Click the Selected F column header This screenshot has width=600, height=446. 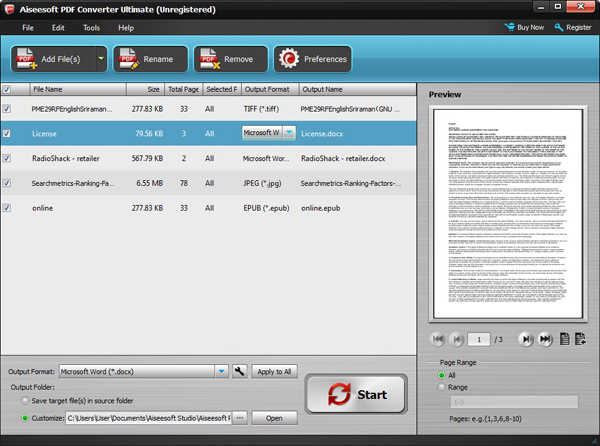tap(222, 89)
